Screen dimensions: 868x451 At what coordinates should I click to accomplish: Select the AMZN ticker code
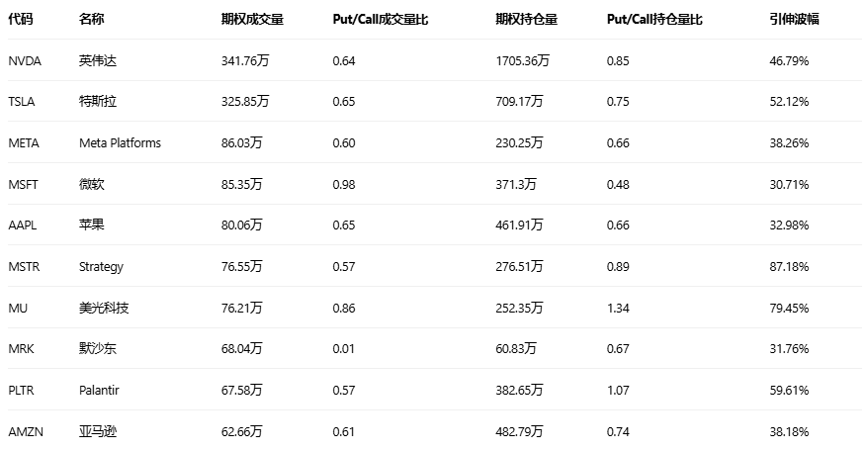point(25,432)
